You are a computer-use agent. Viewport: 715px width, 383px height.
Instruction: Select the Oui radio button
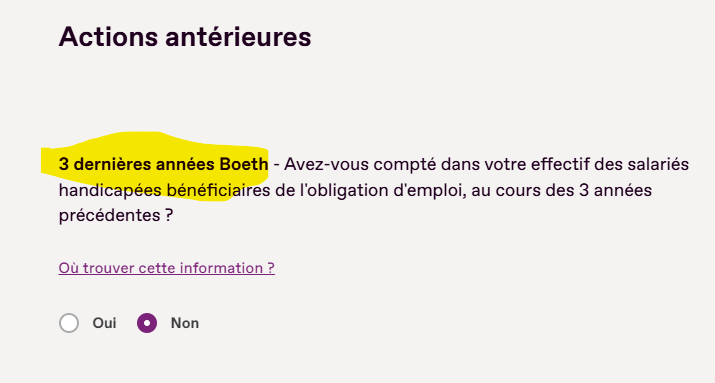pyautogui.click(x=69, y=323)
